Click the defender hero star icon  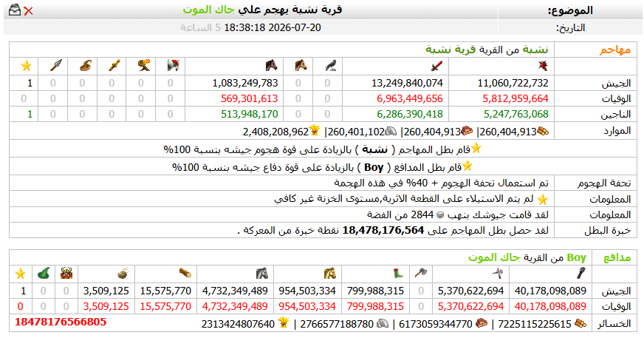click(x=20, y=274)
